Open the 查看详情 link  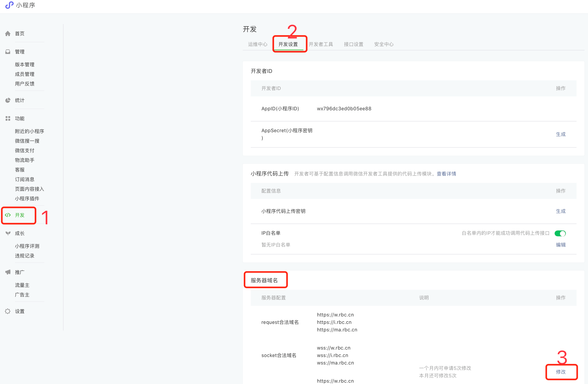coord(446,174)
